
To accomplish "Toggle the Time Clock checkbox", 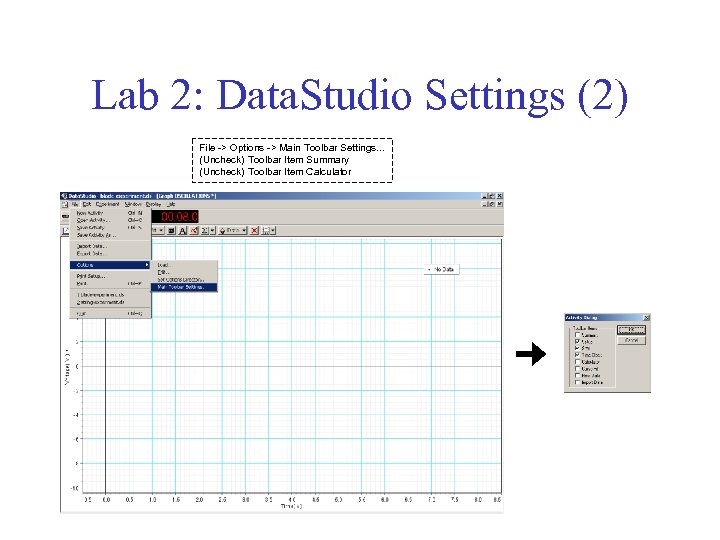I will (578, 355).
